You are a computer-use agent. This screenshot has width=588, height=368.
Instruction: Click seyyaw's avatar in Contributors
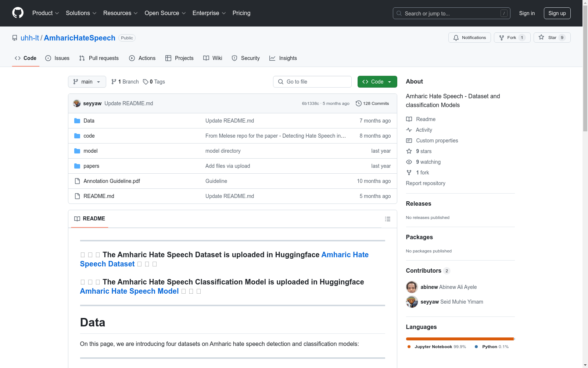tap(412, 302)
